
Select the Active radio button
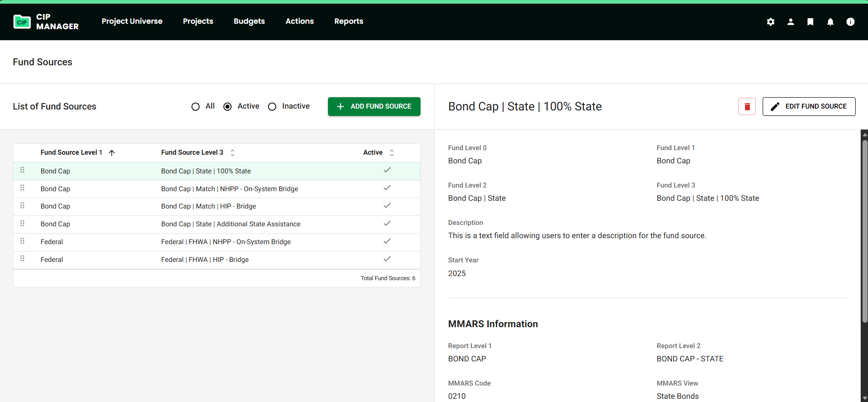(x=228, y=107)
